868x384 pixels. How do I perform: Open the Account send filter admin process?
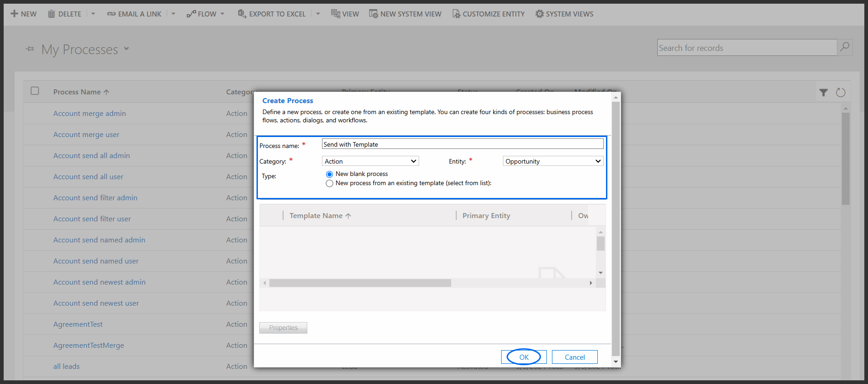pyautogui.click(x=95, y=198)
